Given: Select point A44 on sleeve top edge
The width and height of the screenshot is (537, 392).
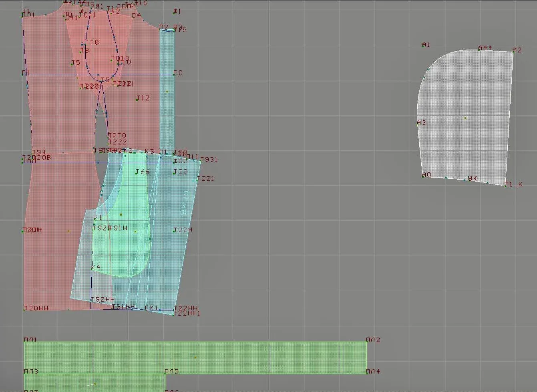Looking at the screenshot, I should pos(485,48).
